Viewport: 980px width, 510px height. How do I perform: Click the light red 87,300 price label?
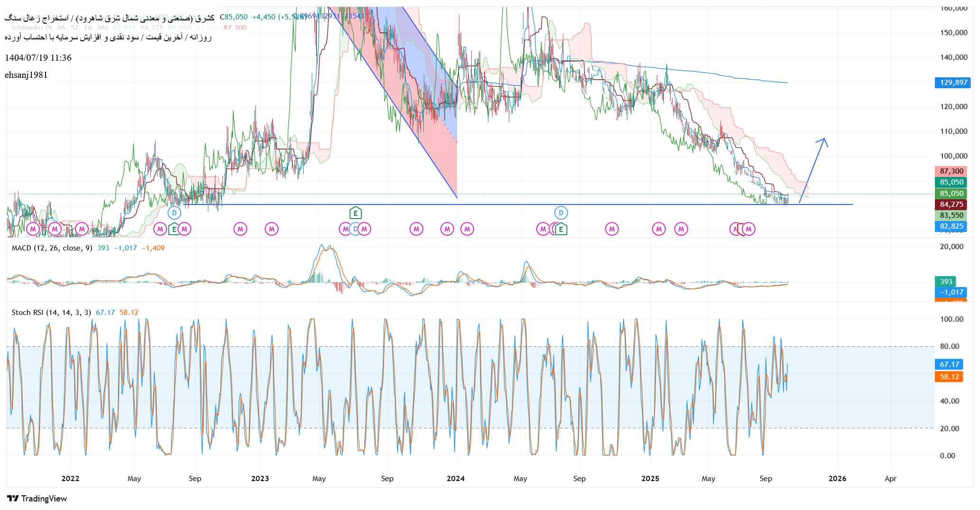[951, 171]
